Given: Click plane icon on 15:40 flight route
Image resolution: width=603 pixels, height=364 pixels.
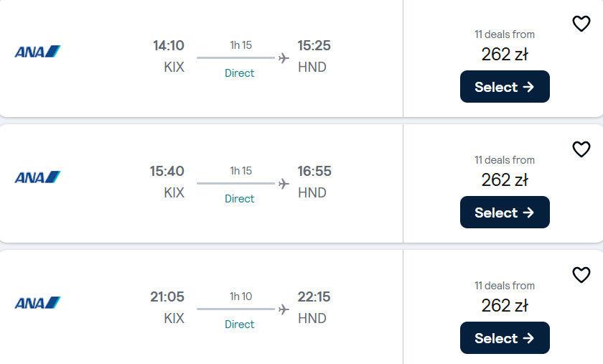Looking at the screenshot, I should [284, 183].
